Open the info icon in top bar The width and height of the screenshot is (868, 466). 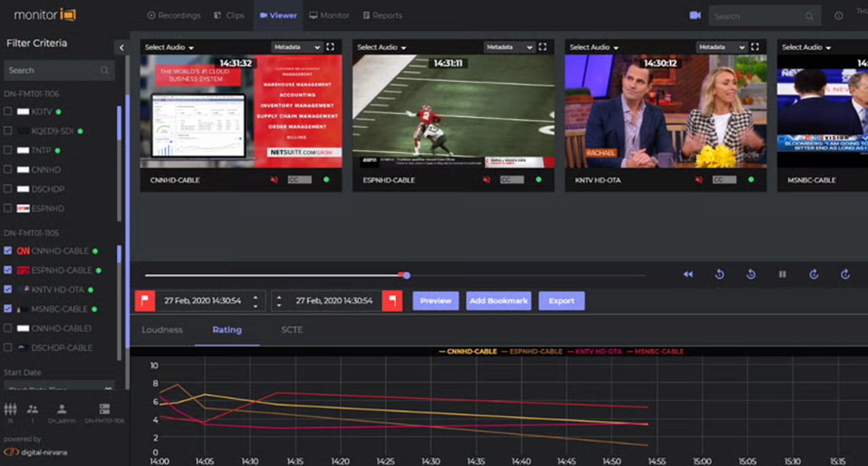click(x=839, y=16)
